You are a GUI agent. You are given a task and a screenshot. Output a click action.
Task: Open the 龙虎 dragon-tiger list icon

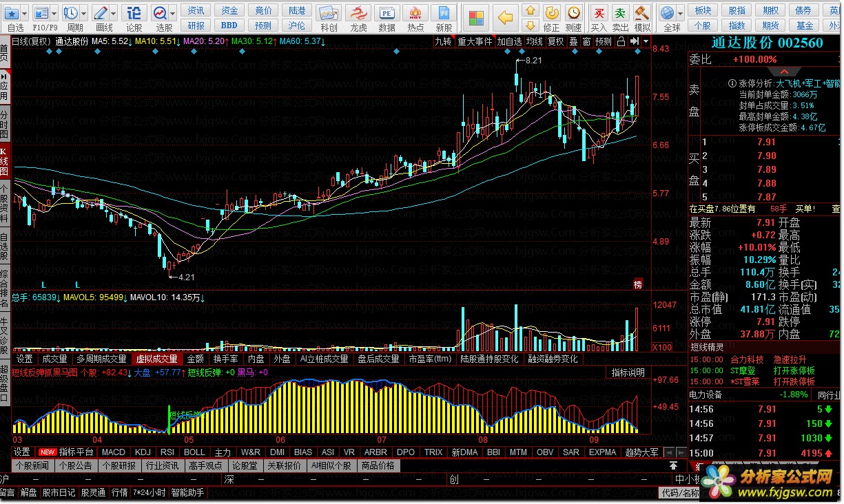[x=358, y=13]
